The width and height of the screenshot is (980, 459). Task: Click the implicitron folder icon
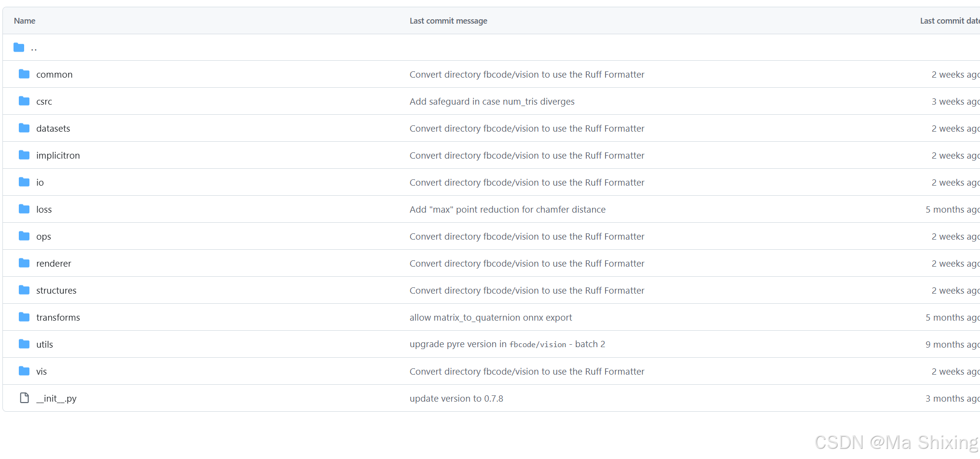pyautogui.click(x=24, y=155)
